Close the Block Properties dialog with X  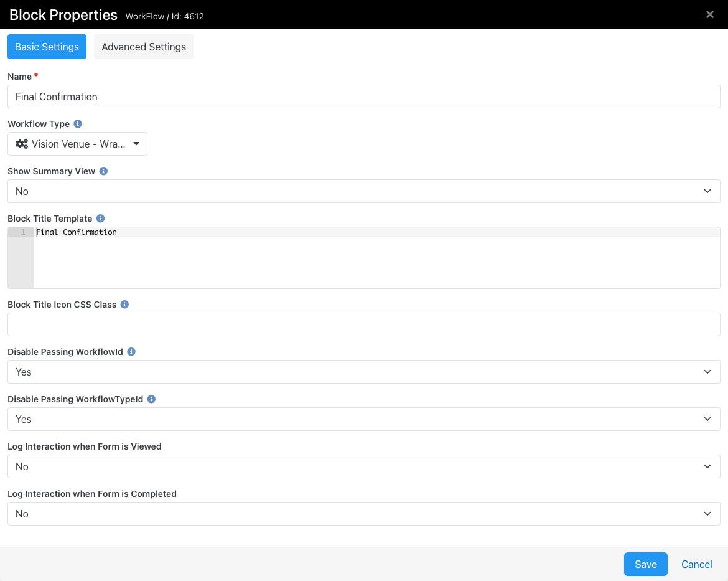[710, 14]
